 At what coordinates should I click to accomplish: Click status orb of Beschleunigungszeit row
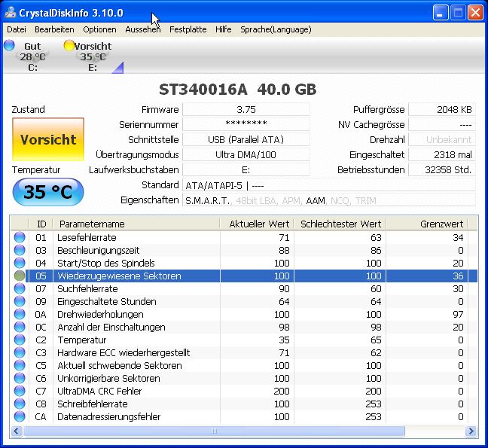20,250
